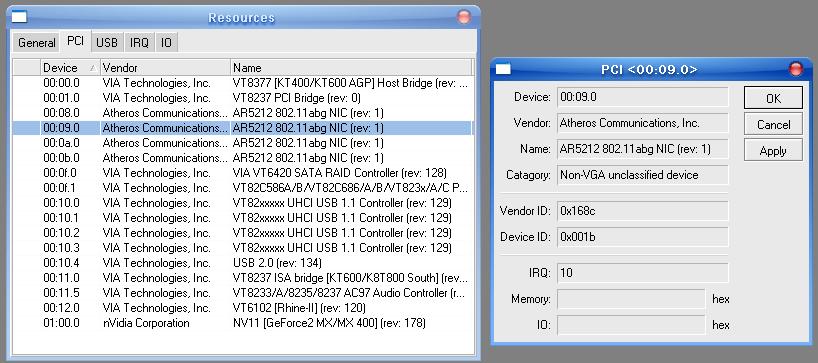Switch to the General tab

coord(37,43)
